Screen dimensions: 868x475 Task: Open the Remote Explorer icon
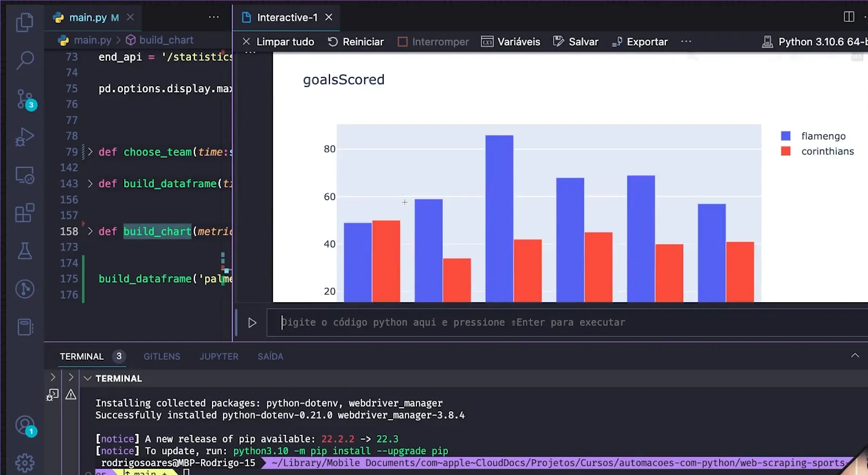point(25,175)
